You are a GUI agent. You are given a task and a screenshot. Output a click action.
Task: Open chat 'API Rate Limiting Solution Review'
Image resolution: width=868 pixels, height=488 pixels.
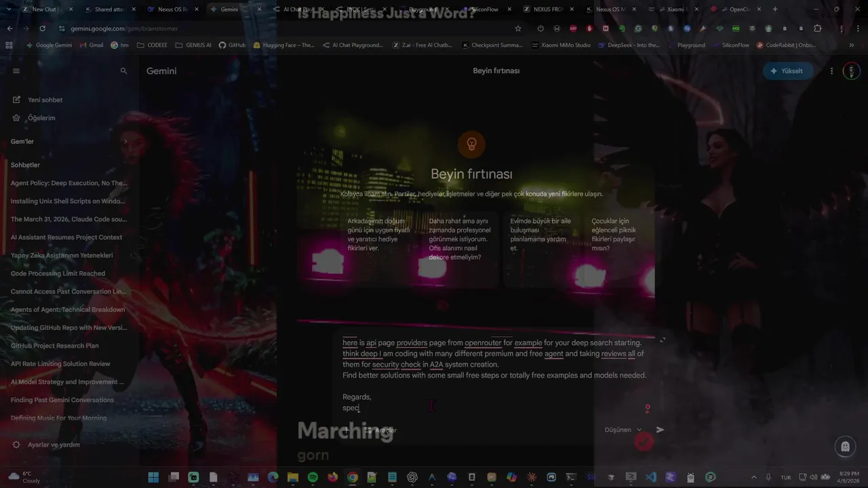(x=60, y=364)
